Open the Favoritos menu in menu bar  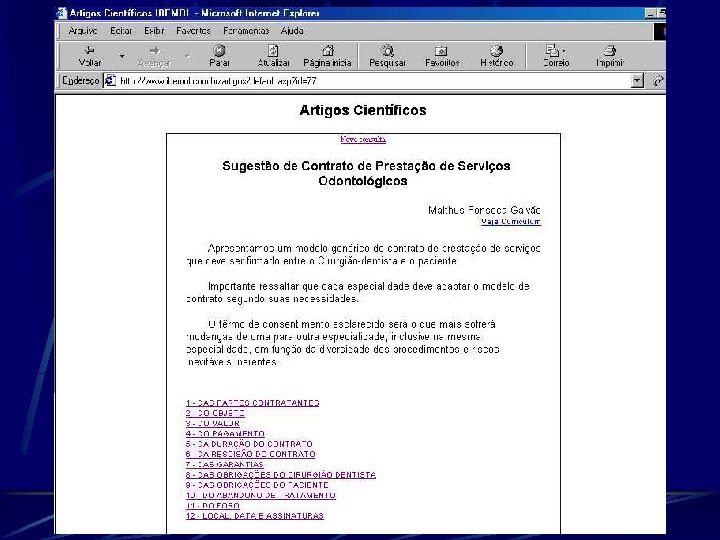[x=193, y=31]
